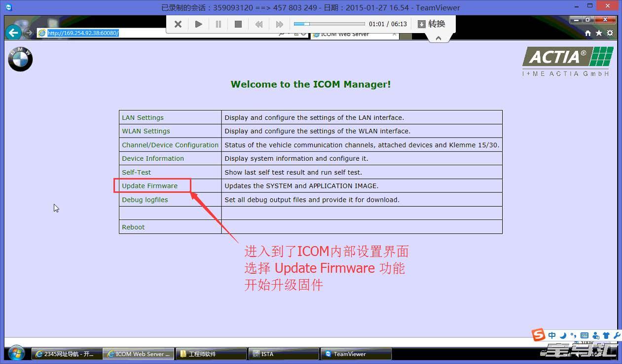Viewport: 622px width, 364px height.
Task: Switch to TeamViewer in the taskbar
Action: pos(356,354)
